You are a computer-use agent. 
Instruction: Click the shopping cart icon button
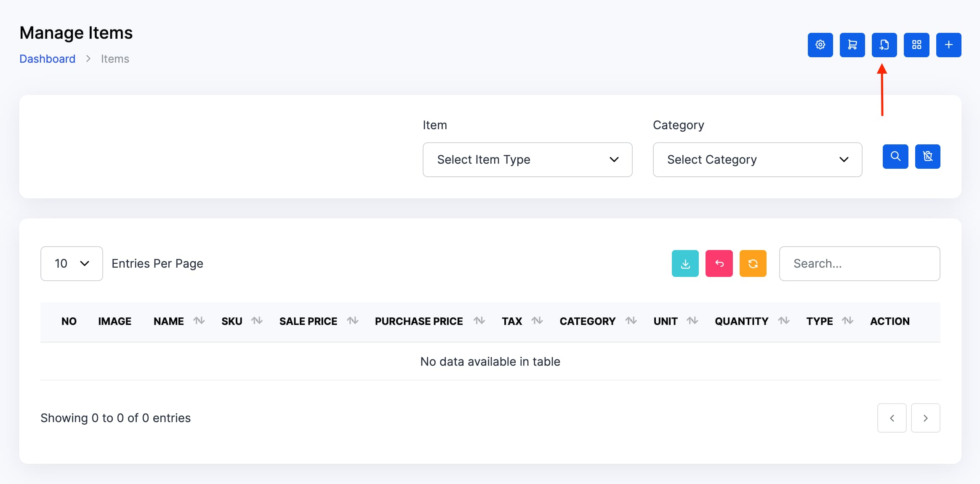tap(852, 45)
